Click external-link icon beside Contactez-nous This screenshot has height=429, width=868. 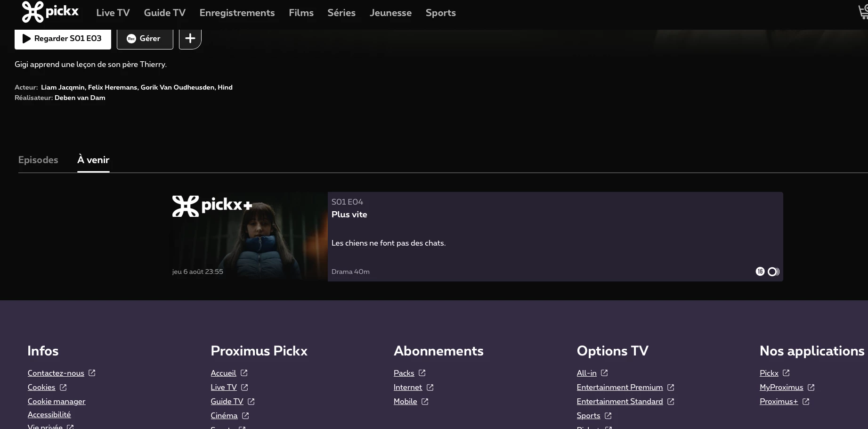pos(92,373)
